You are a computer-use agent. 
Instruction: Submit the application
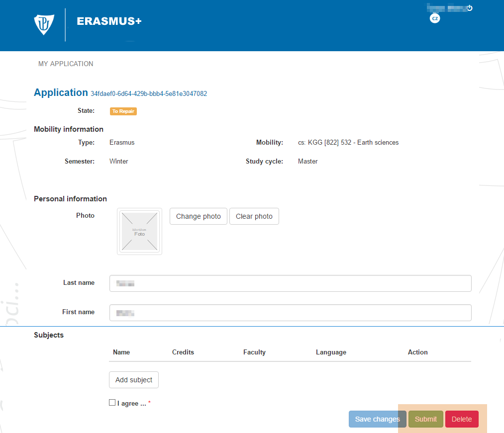coord(426,419)
